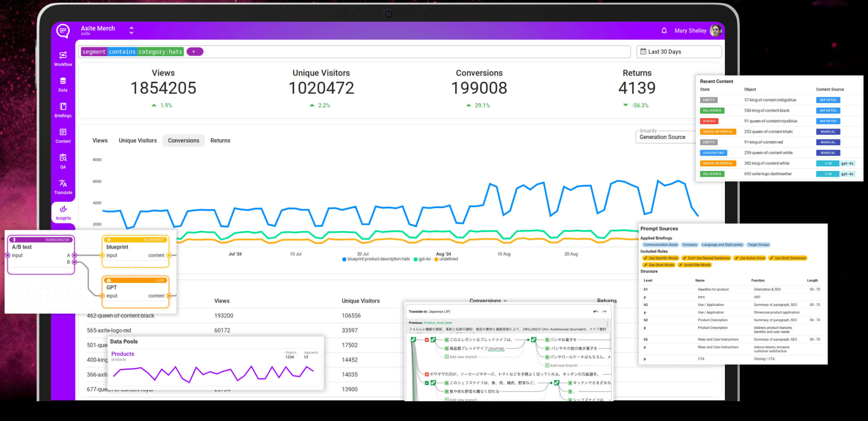
Task: Open the Axite Merch workspace switcher arrows
Action: click(131, 31)
